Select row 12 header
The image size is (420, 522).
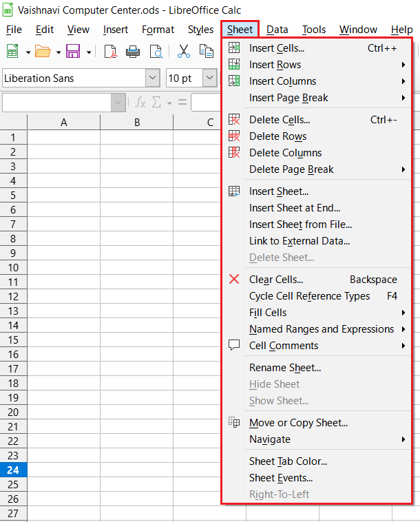tap(13, 296)
